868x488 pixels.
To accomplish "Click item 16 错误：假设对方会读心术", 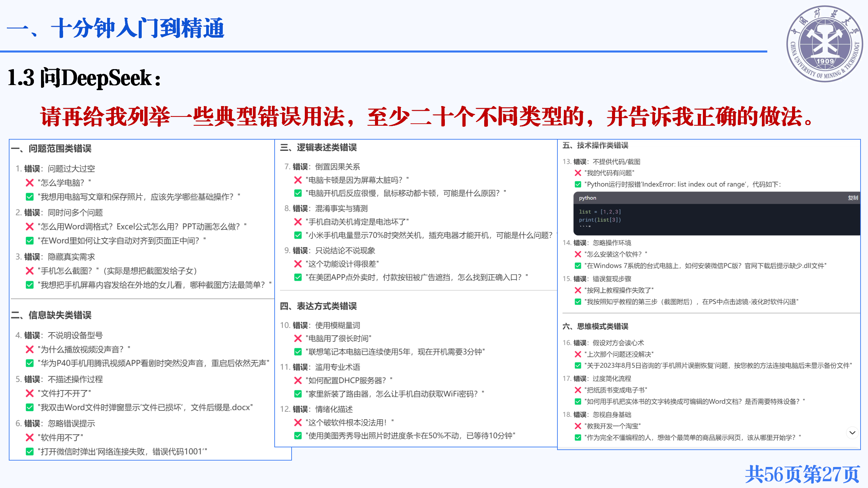I will coord(603,343).
